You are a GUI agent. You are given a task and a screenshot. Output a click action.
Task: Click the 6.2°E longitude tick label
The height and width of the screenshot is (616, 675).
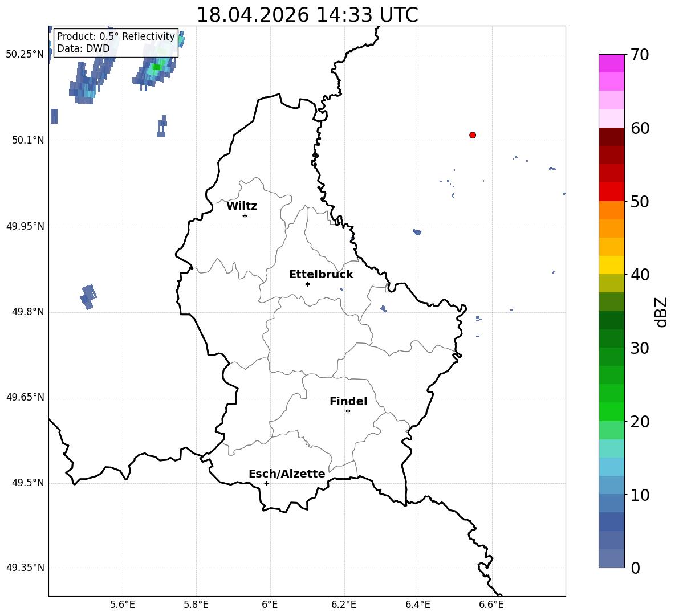[344, 605]
